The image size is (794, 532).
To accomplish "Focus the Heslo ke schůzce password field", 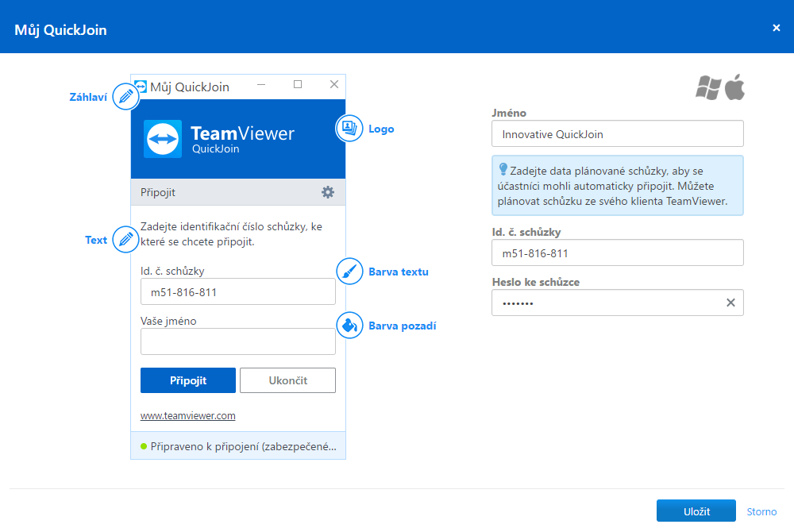I will 618,303.
